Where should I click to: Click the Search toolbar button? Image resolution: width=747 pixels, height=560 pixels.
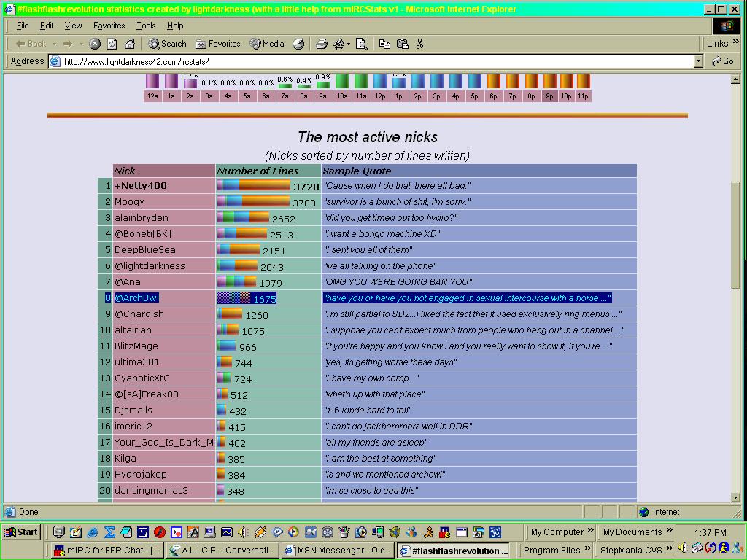(167, 44)
